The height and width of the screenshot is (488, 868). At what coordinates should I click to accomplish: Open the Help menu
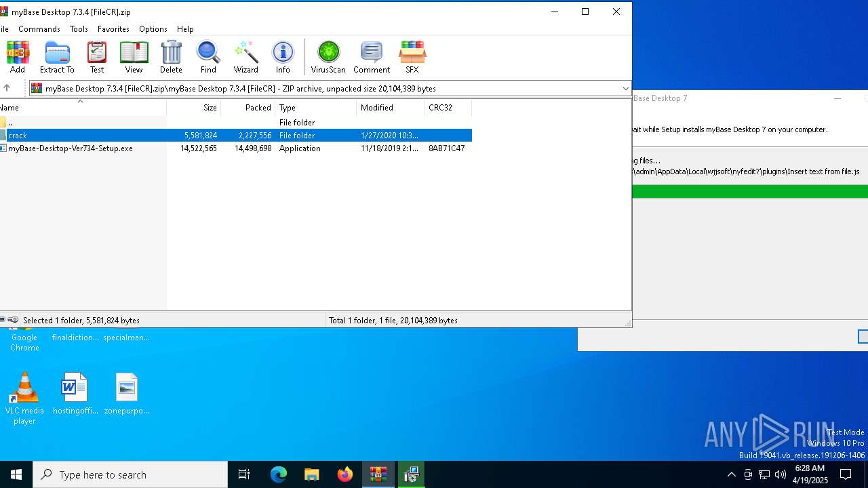pyautogui.click(x=185, y=29)
